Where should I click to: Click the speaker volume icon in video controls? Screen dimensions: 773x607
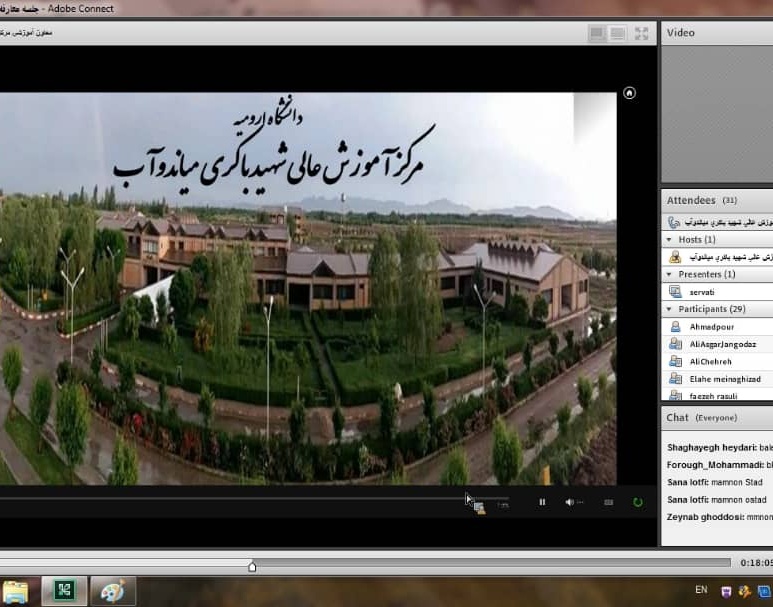coord(569,502)
